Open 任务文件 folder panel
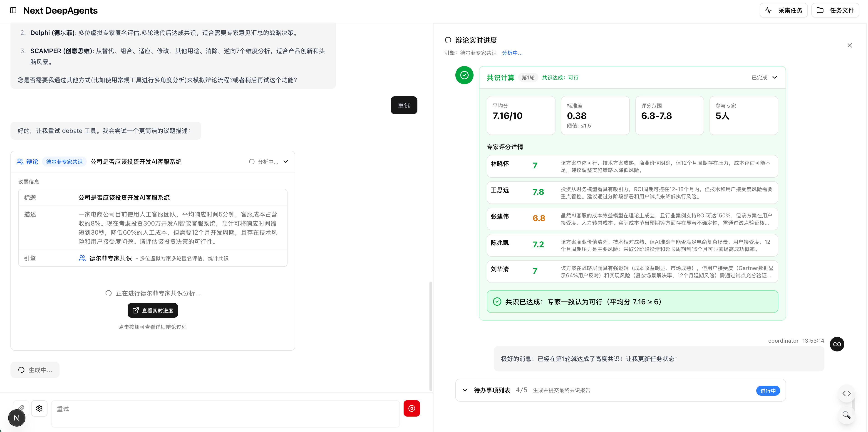 [835, 10]
